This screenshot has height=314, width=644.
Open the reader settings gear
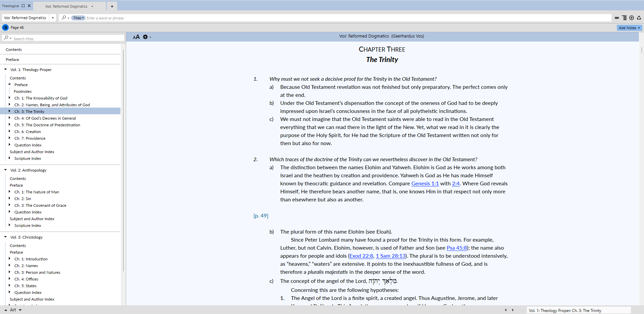click(145, 37)
